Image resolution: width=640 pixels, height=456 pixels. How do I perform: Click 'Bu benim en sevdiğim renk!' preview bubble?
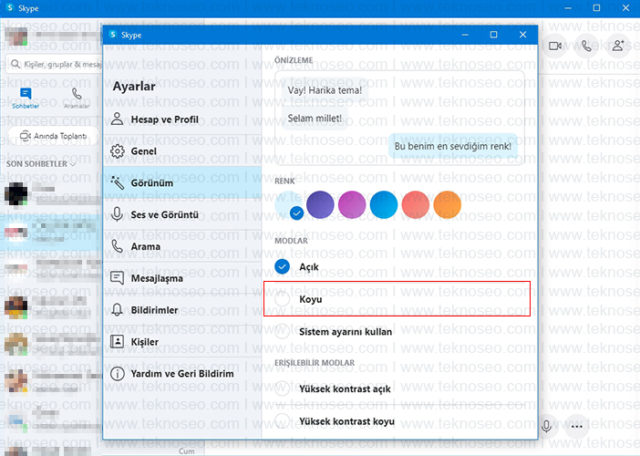[x=453, y=146]
